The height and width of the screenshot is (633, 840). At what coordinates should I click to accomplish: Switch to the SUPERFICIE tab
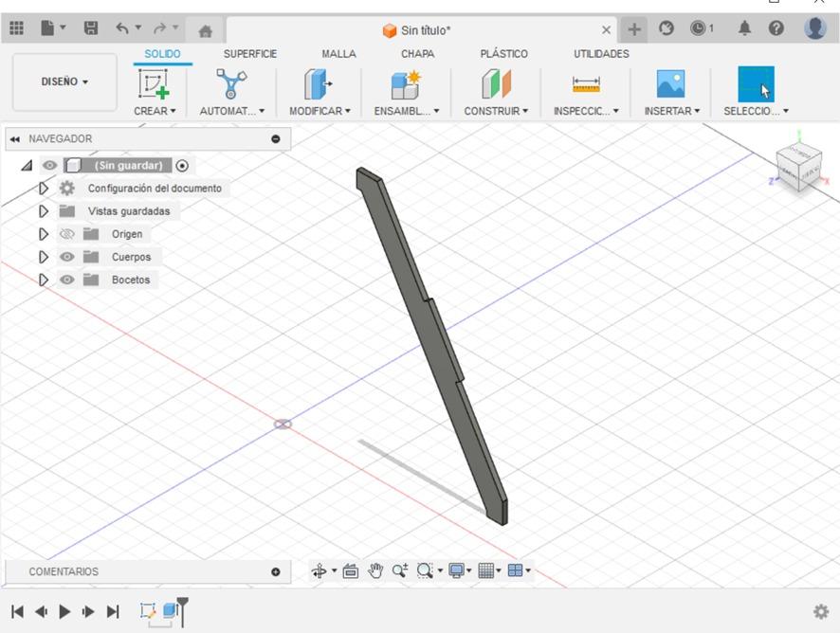click(x=250, y=54)
